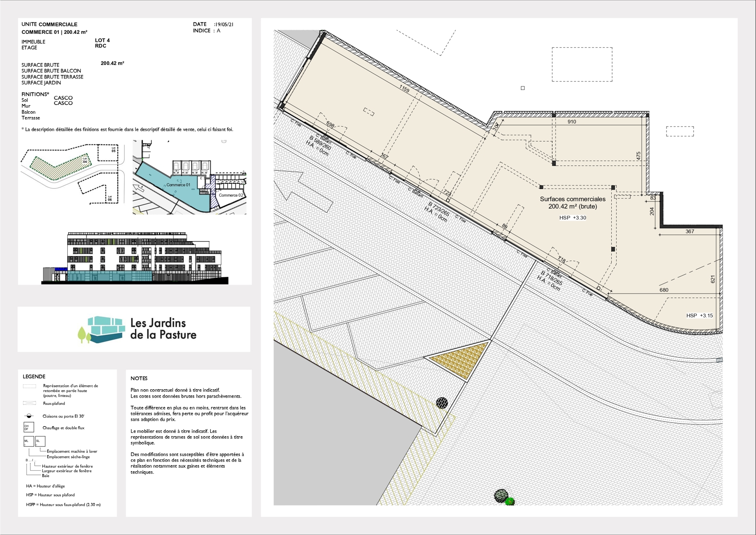Click the small square marker above the building
Image resolution: width=756 pixels, height=535 pixels.
pos(523,88)
